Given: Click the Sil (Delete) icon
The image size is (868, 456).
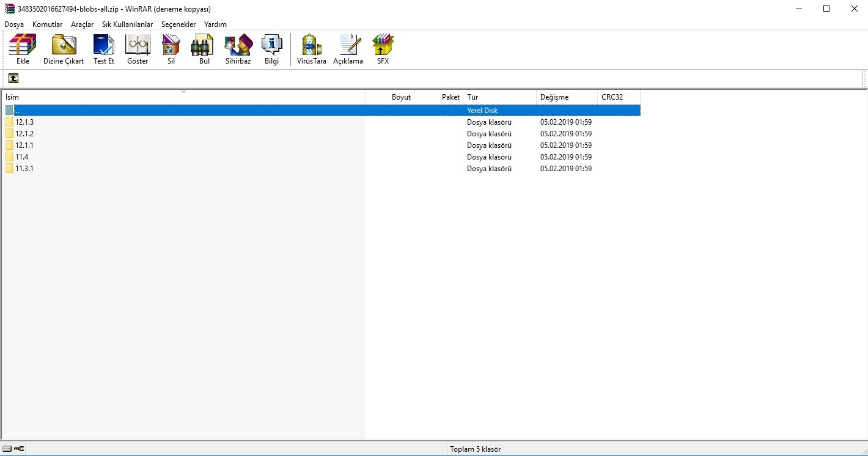Looking at the screenshot, I should point(171,49).
